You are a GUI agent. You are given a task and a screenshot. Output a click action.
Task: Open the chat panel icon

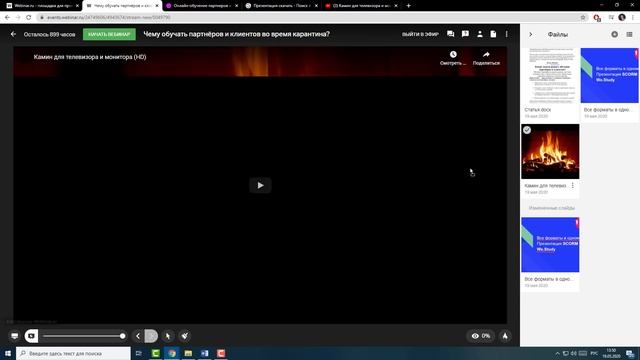click(451, 34)
